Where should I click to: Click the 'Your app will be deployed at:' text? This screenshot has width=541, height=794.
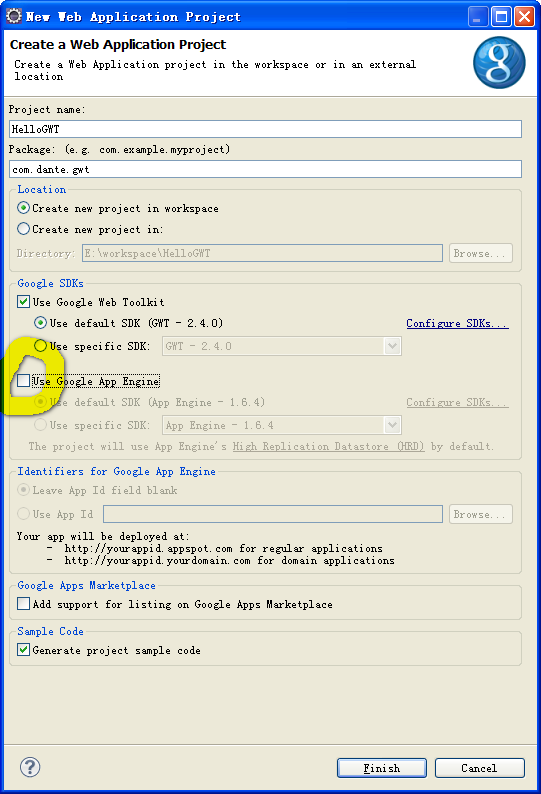tap(103, 536)
